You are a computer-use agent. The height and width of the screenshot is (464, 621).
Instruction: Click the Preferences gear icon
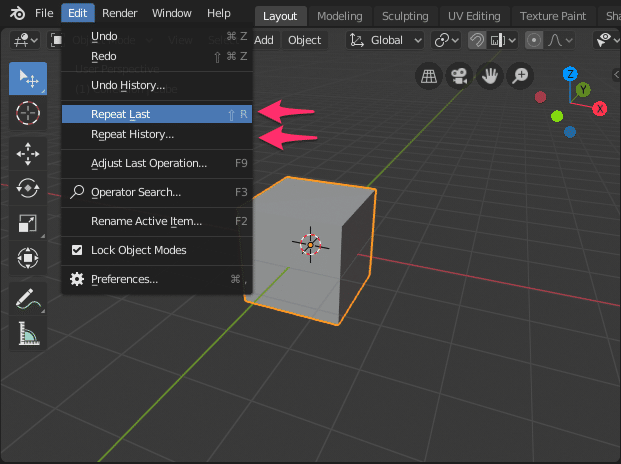pyautogui.click(x=77, y=279)
